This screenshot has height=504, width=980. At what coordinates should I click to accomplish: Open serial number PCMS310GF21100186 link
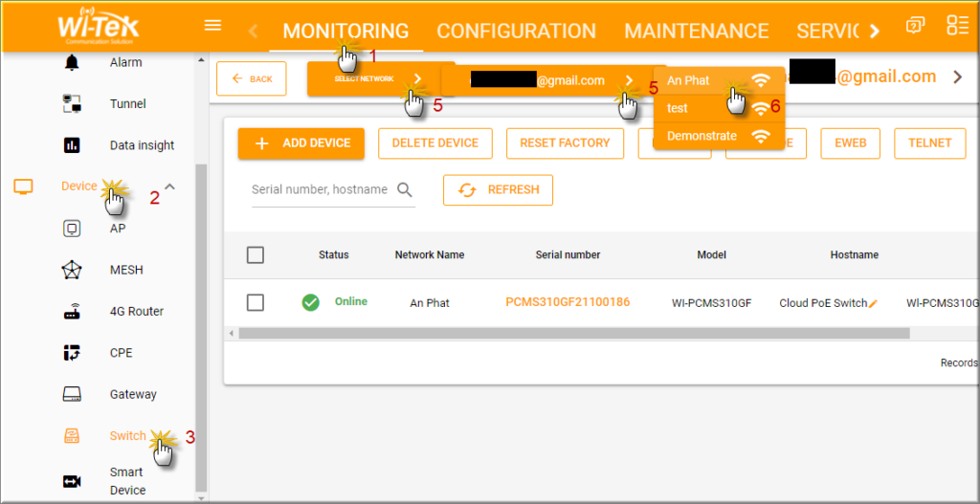pos(568,302)
